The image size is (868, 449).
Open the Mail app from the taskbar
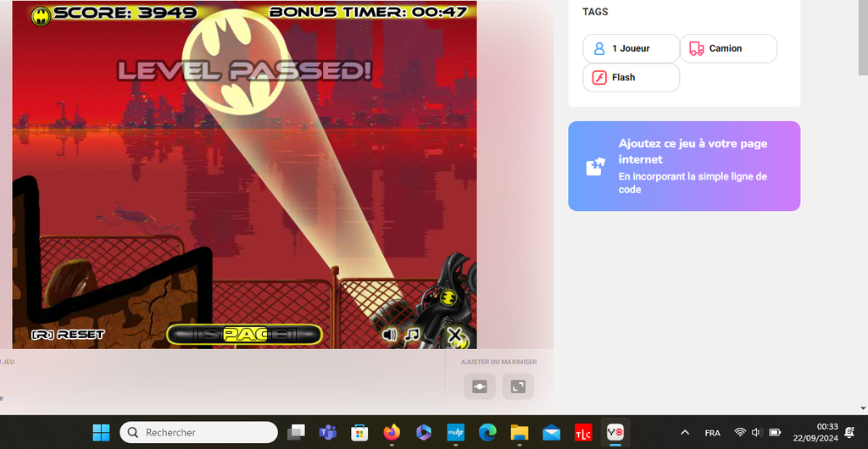(551, 432)
